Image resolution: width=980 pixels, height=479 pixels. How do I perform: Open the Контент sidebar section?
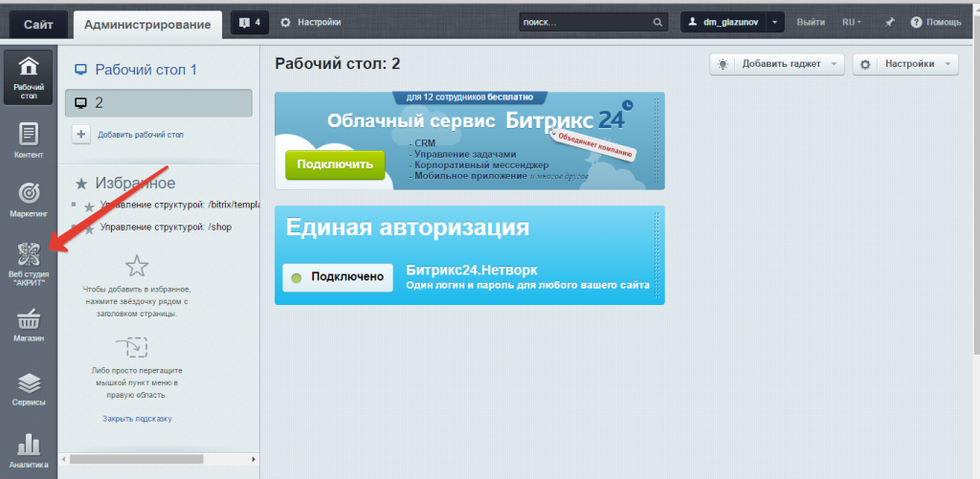click(x=28, y=141)
